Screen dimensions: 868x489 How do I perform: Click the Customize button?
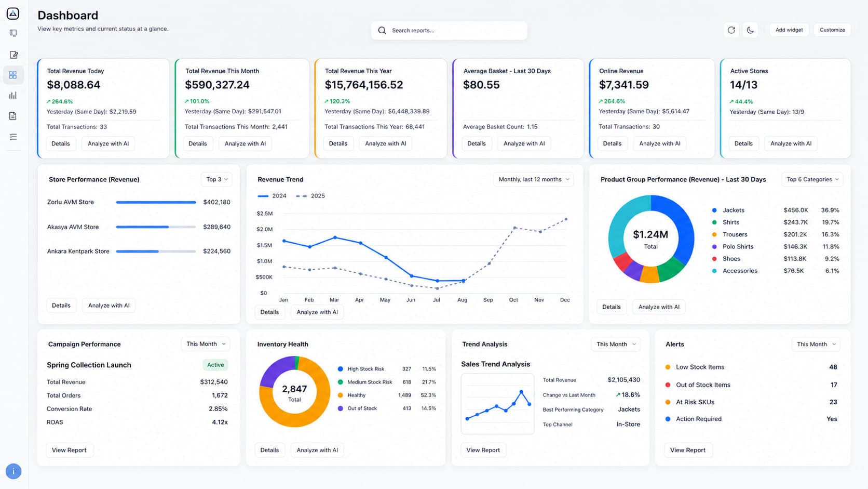click(x=832, y=30)
